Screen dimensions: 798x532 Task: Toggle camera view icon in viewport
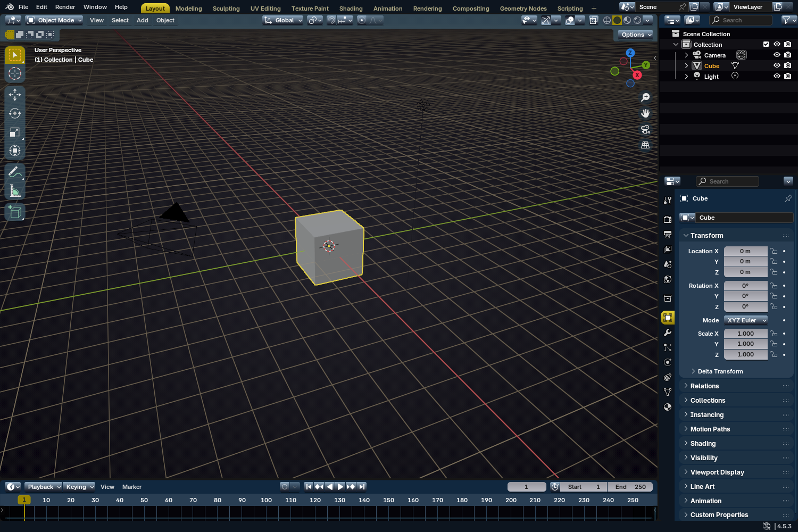pyautogui.click(x=645, y=129)
